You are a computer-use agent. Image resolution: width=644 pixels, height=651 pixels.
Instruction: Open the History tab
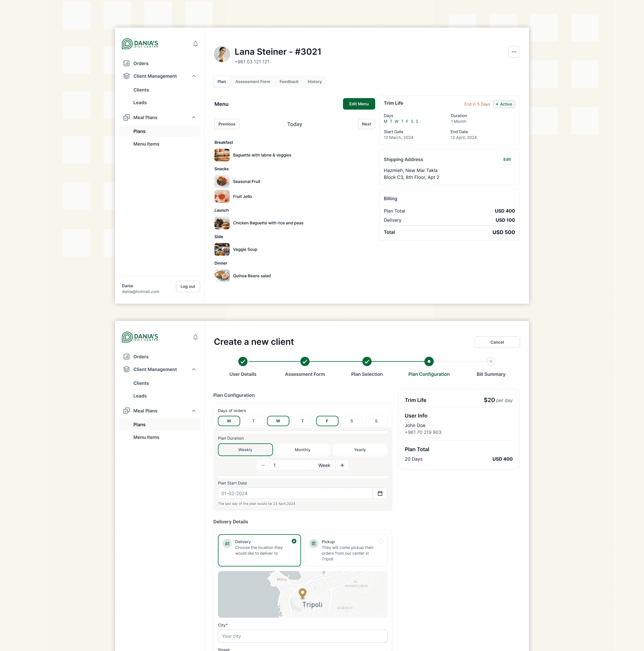pyautogui.click(x=315, y=82)
